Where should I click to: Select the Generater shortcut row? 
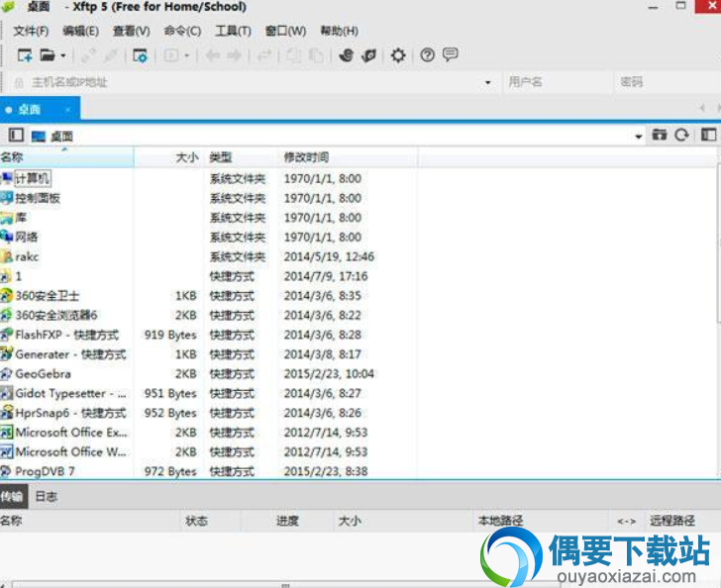(70, 354)
